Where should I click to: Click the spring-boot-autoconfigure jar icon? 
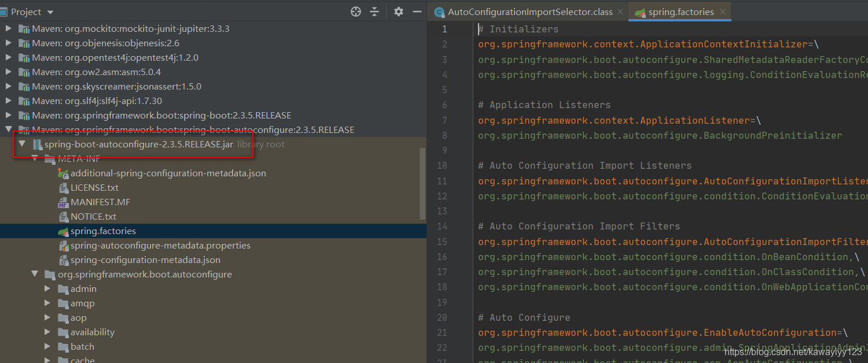(x=38, y=144)
